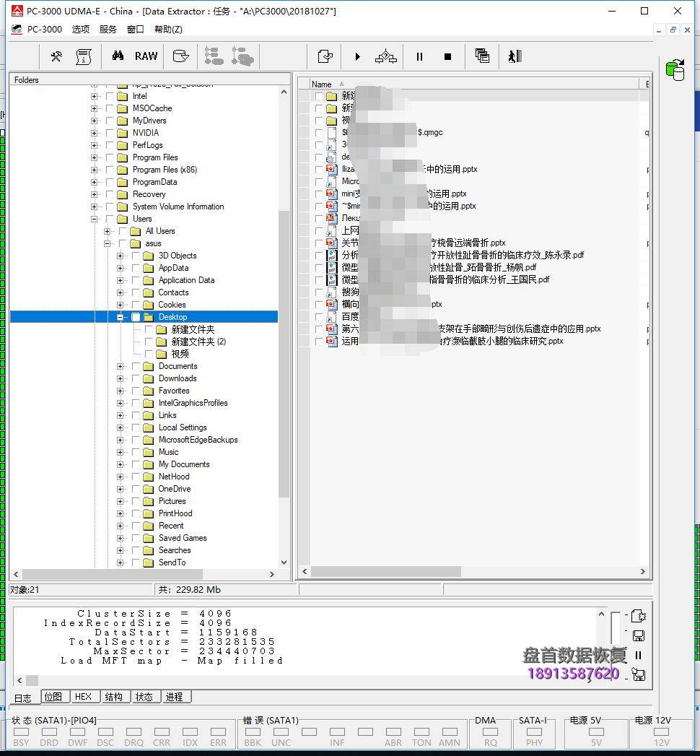Click the file list scroll-right arrow
This screenshot has height=756, width=700.
coord(643,571)
